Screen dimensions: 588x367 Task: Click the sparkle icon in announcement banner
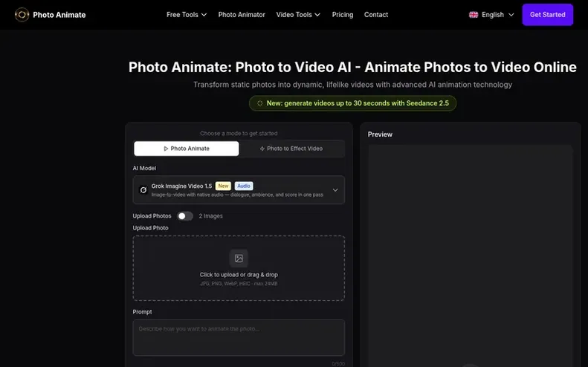tap(260, 103)
